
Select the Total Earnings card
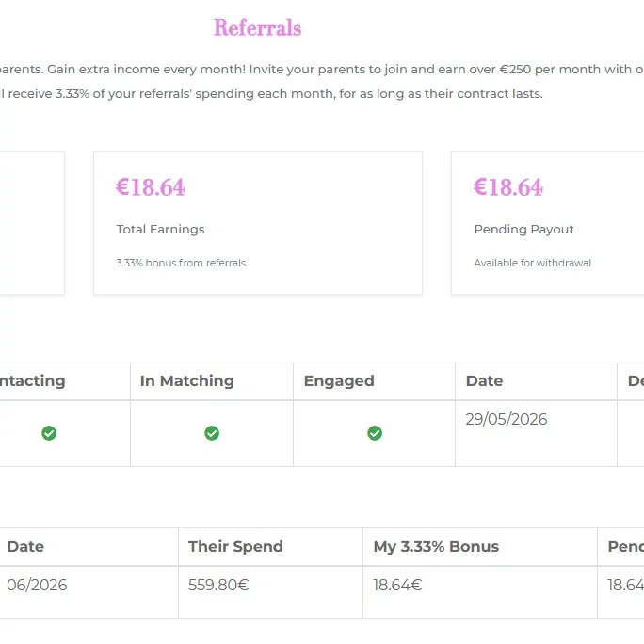pyautogui.click(x=258, y=222)
